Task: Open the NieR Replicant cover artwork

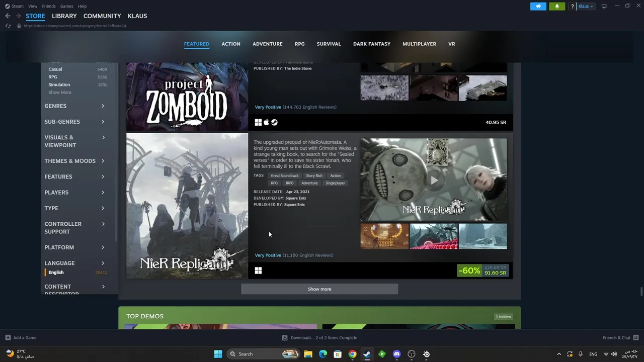Action: pos(187,206)
